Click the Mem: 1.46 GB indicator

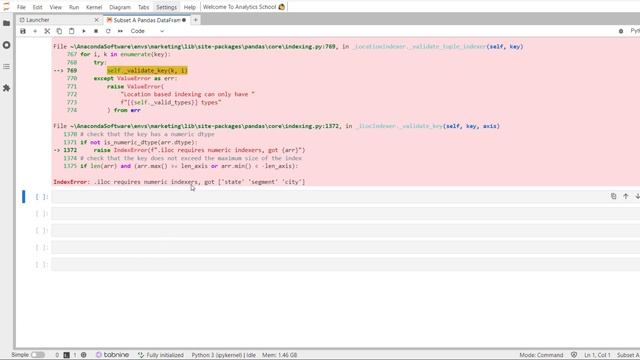coord(280,355)
